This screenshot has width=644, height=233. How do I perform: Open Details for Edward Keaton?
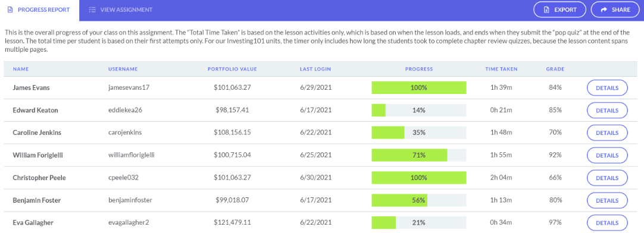click(607, 111)
